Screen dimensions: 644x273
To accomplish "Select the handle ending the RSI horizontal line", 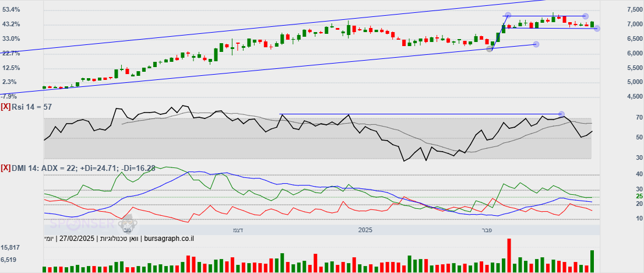I will pyautogui.click(x=562, y=114).
